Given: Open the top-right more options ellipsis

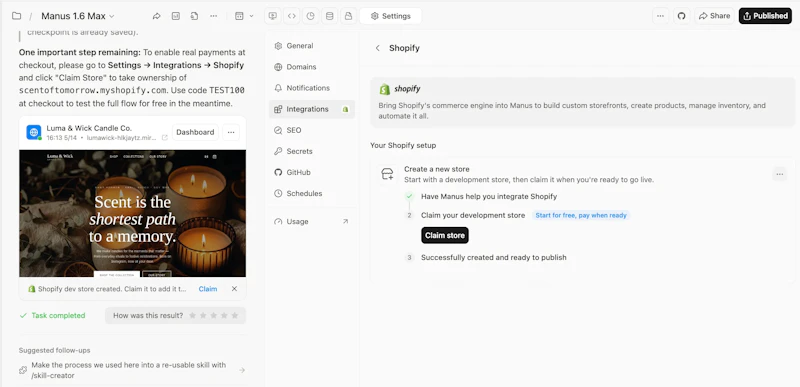Looking at the screenshot, I should point(660,16).
